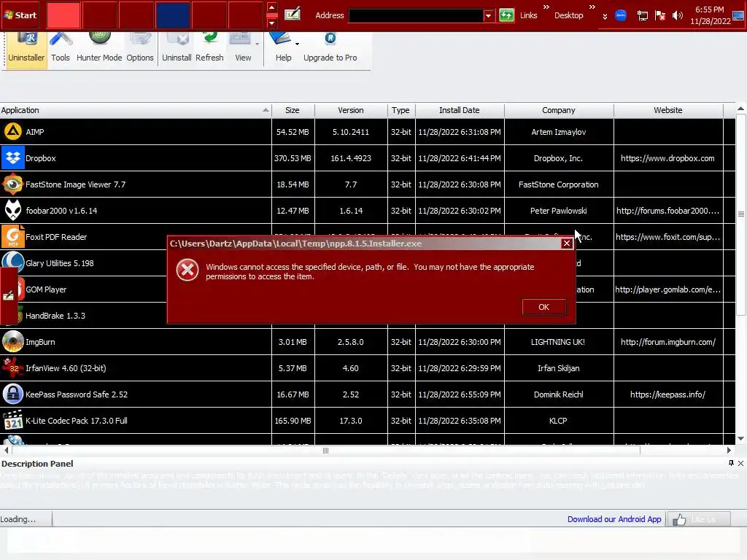Switch to the blue taskbar button

pos(173,15)
